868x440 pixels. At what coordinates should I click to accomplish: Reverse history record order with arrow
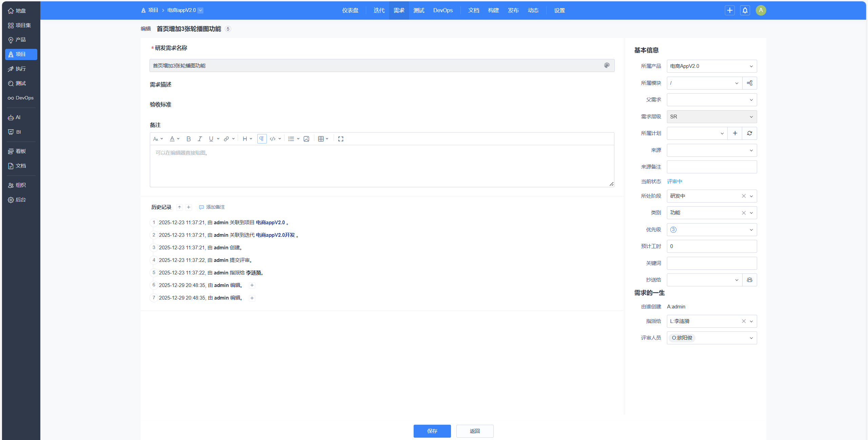click(x=179, y=207)
